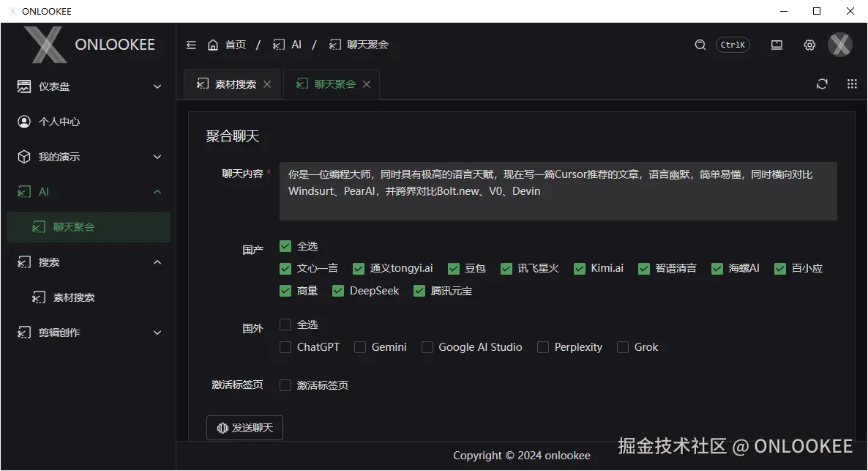Go to 首页 breadcrumb link

coord(236,45)
